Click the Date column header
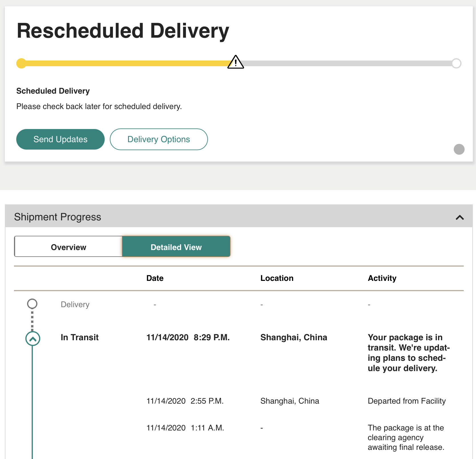The height and width of the screenshot is (459, 476). [155, 278]
